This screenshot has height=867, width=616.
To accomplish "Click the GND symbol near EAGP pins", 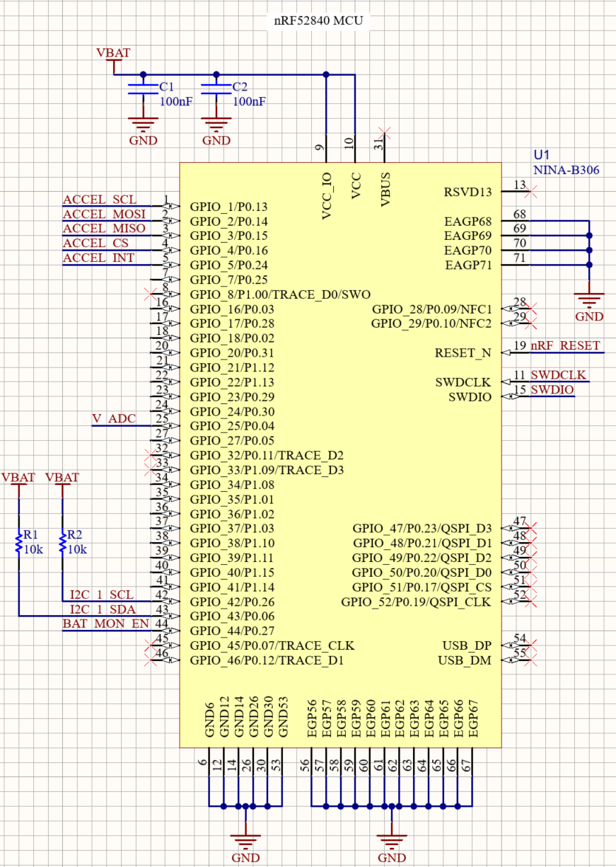I will 590,297.
